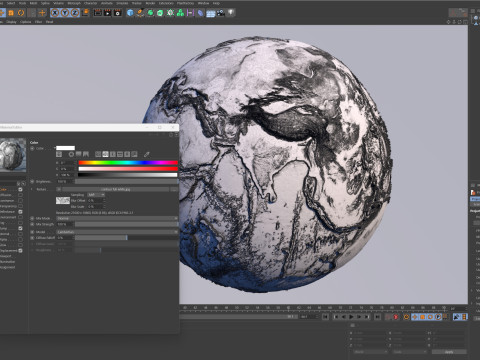Click the material preview sphere thumbnail
Viewport: 480px width, 360px height.
click(13, 155)
